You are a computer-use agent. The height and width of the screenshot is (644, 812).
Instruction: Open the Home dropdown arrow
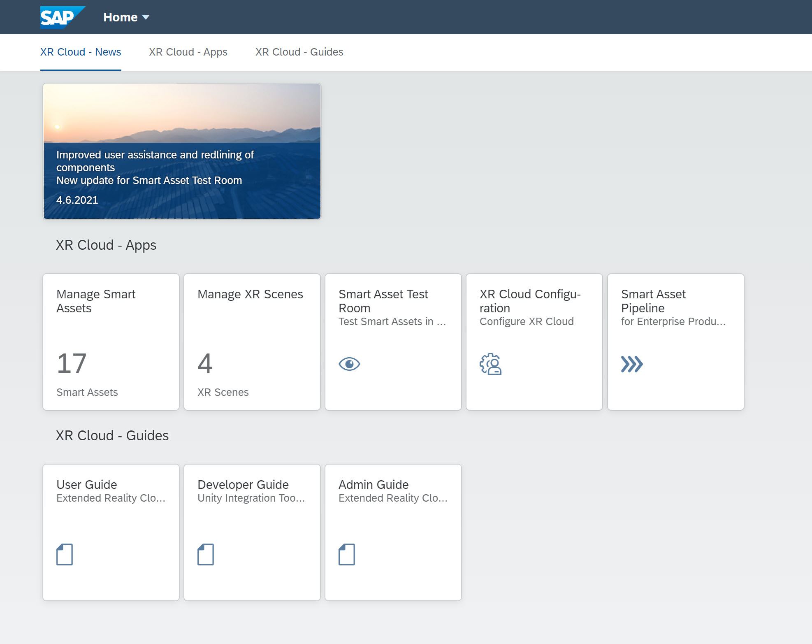(x=146, y=17)
